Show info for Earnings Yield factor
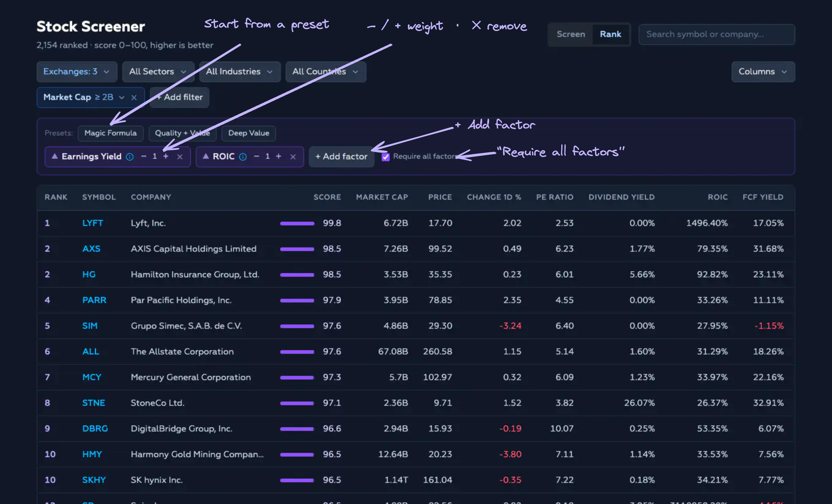 pos(130,157)
